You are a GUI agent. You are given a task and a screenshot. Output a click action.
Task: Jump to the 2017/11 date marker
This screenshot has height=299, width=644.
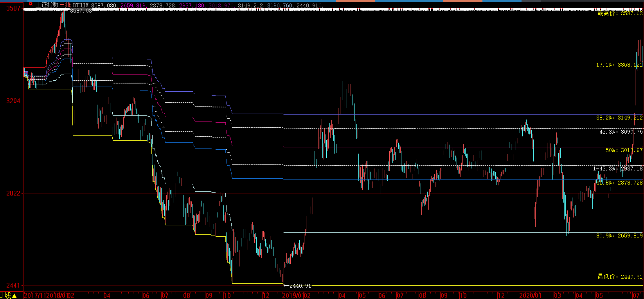tap(35, 295)
